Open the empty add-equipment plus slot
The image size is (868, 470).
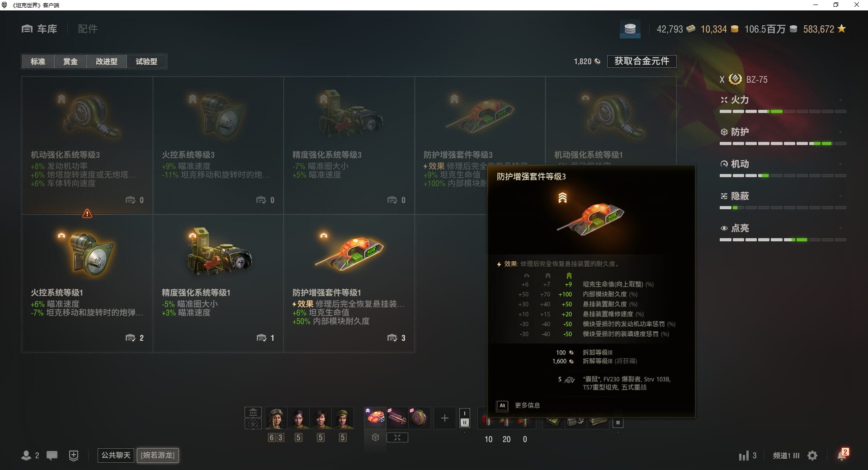[444, 418]
